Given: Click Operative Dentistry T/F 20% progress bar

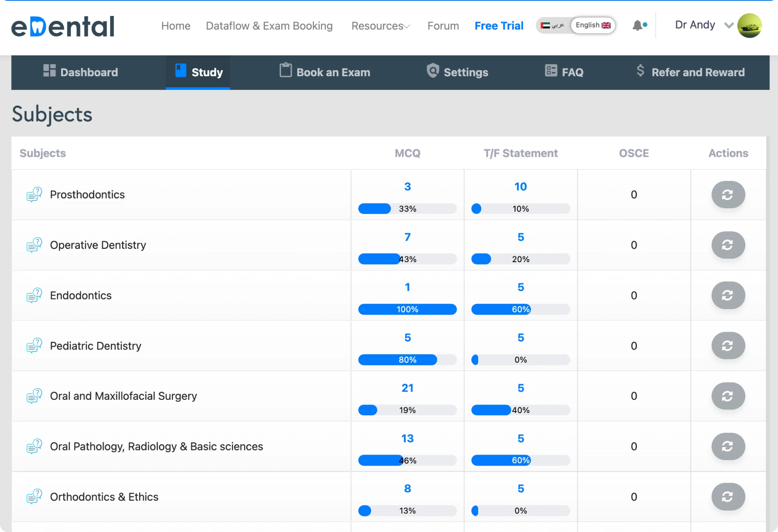Looking at the screenshot, I should click(520, 259).
